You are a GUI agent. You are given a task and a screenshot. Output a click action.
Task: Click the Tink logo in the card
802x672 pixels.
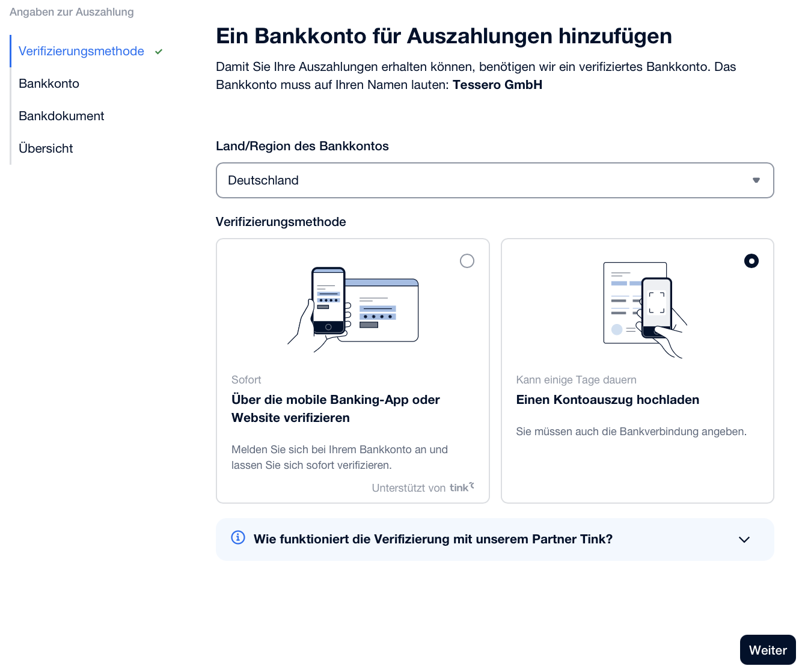(x=462, y=487)
